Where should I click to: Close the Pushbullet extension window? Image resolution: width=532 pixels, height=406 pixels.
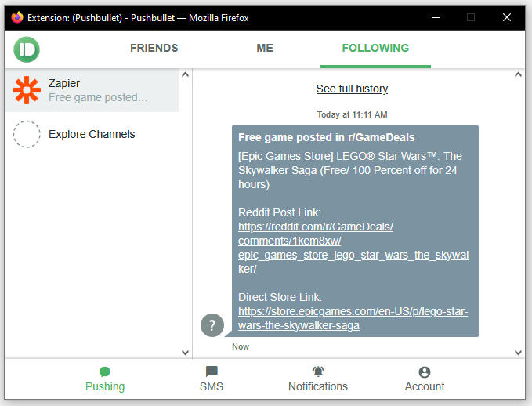pos(507,17)
